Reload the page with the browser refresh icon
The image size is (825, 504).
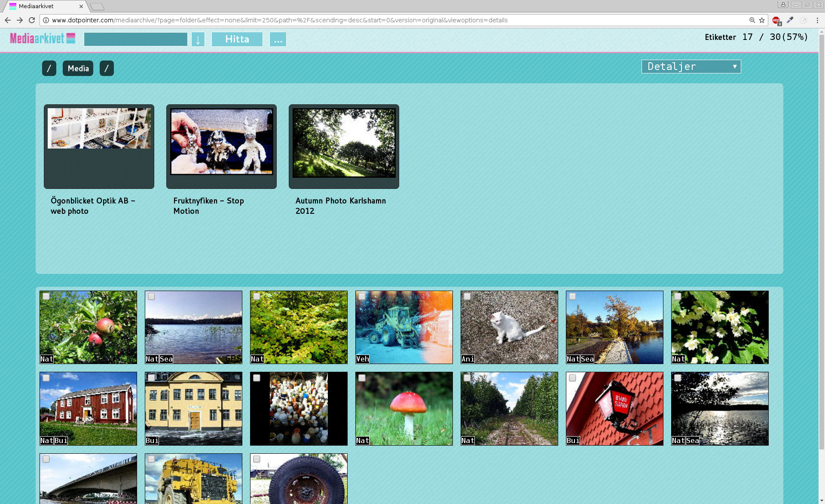pyautogui.click(x=32, y=20)
